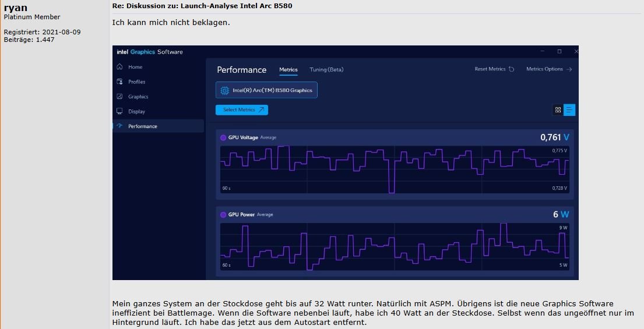Click the Beiträge: 1.447 text

(x=29, y=40)
